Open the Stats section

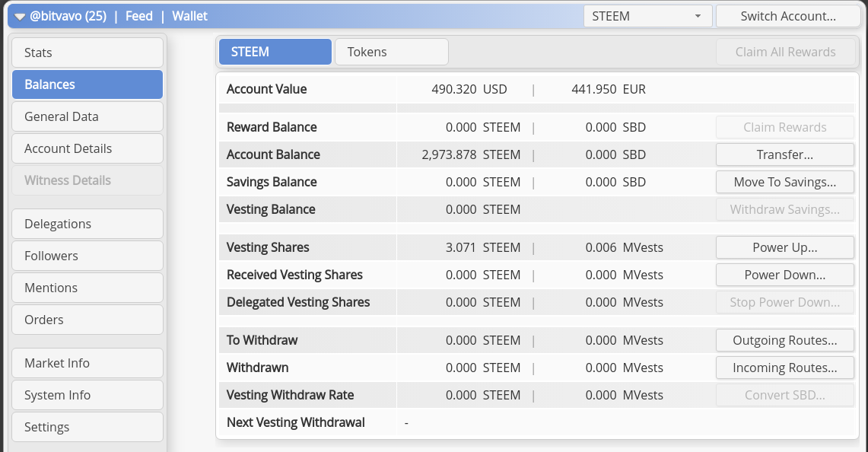pyautogui.click(x=87, y=53)
